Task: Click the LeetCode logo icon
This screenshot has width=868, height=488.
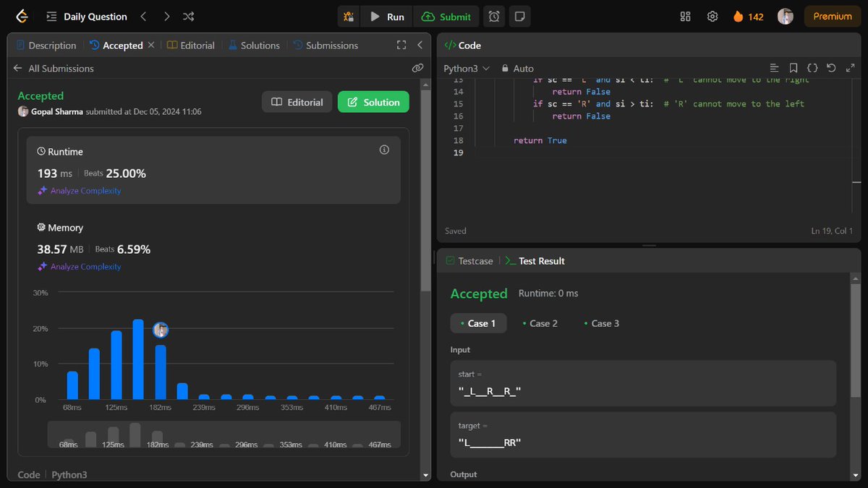Action: pyautogui.click(x=22, y=16)
